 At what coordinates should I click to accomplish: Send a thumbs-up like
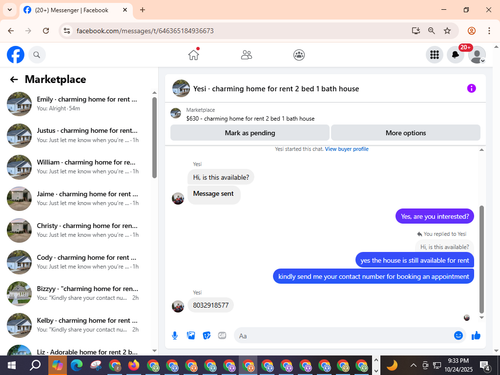tap(476, 335)
